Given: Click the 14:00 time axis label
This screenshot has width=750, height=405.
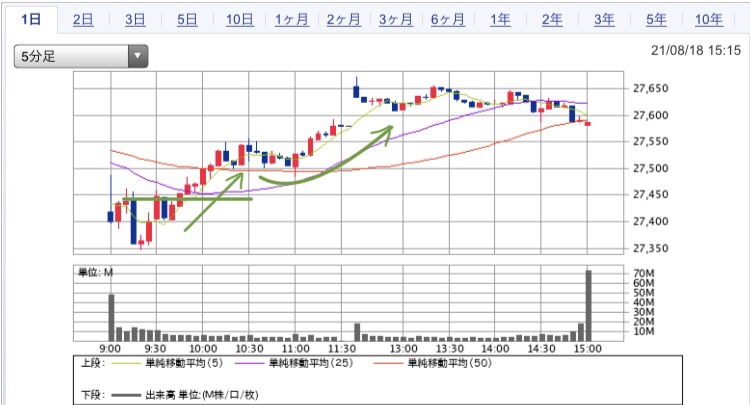Looking at the screenshot, I should tap(495, 349).
